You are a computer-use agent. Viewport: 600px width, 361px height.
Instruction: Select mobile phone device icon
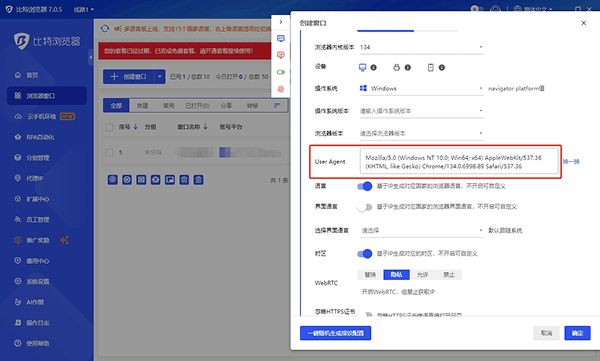coord(430,67)
